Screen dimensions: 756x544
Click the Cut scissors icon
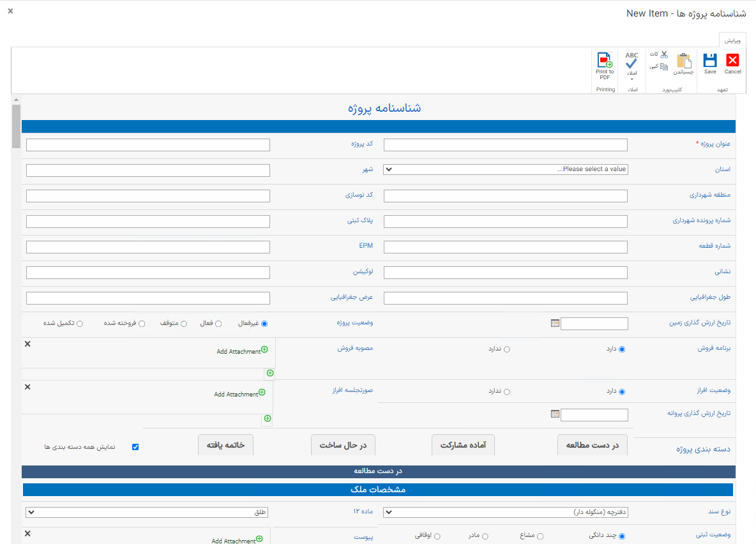[x=664, y=54]
